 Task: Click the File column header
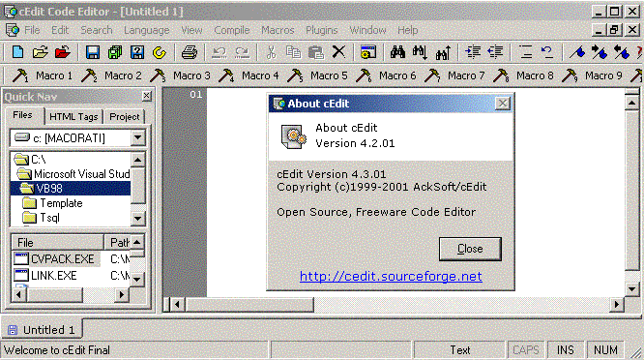coord(57,243)
